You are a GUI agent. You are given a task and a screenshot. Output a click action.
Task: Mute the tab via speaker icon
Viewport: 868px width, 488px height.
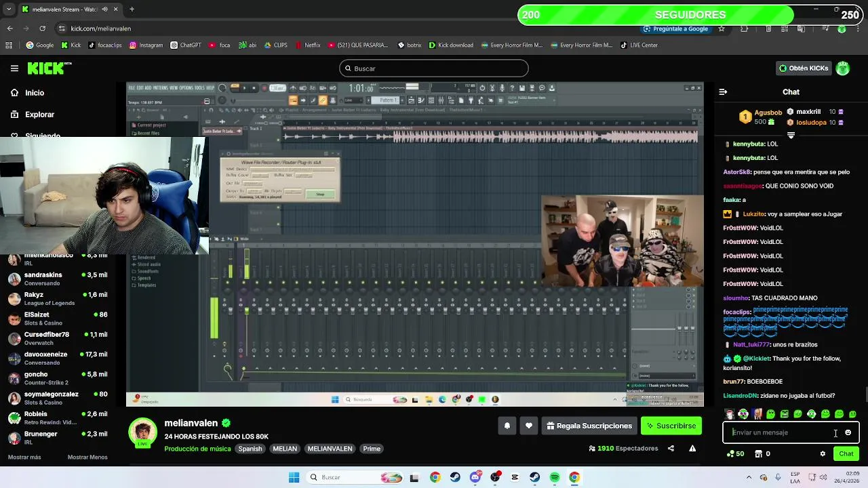(x=105, y=9)
